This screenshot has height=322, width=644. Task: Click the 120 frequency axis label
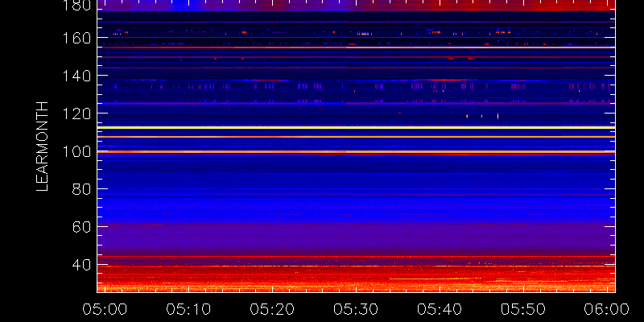[77, 114]
